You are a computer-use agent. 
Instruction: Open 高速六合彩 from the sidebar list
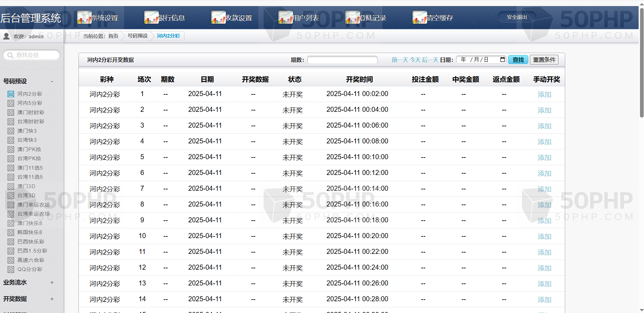pyautogui.click(x=31, y=260)
